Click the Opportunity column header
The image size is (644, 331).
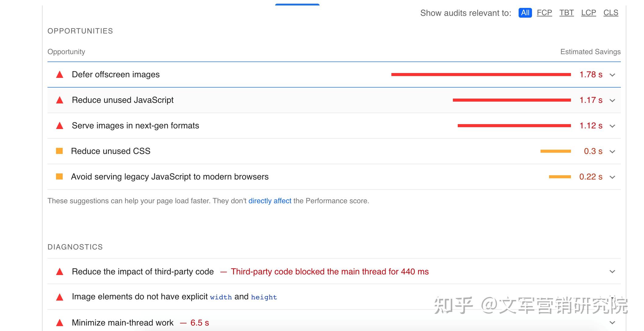pyautogui.click(x=66, y=52)
